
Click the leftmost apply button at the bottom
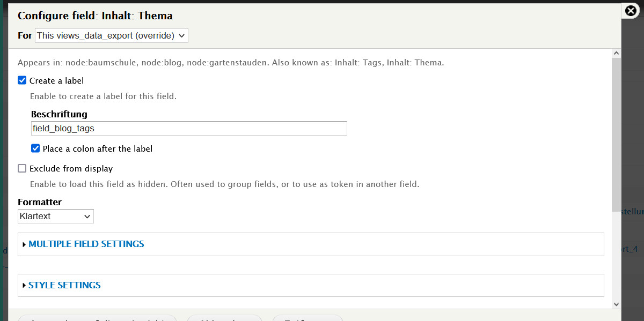[97, 319]
